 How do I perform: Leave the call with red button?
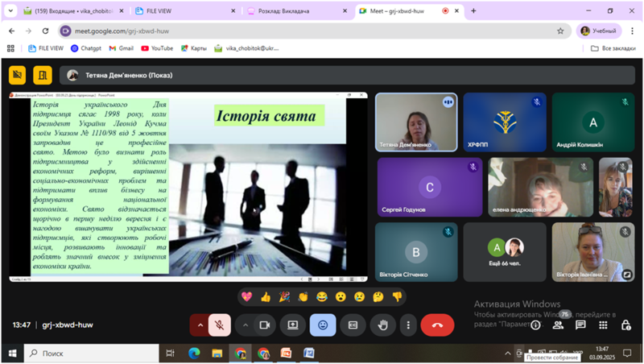[x=437, y=325]
